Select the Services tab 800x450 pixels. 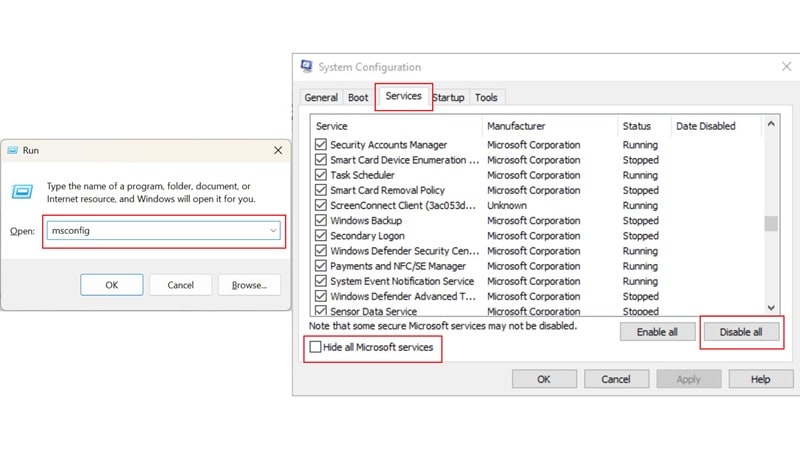[x=404, y=96]
